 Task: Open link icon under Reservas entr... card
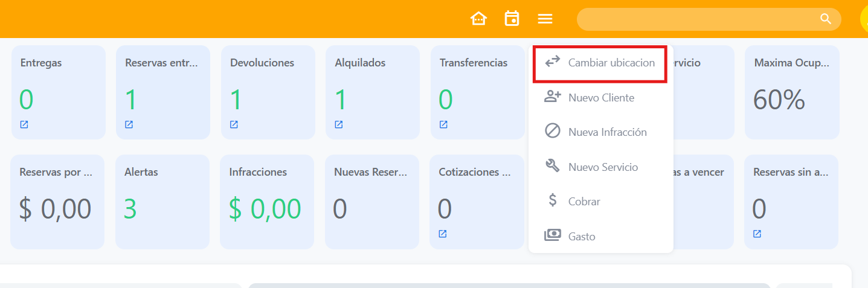click(129, 125)
